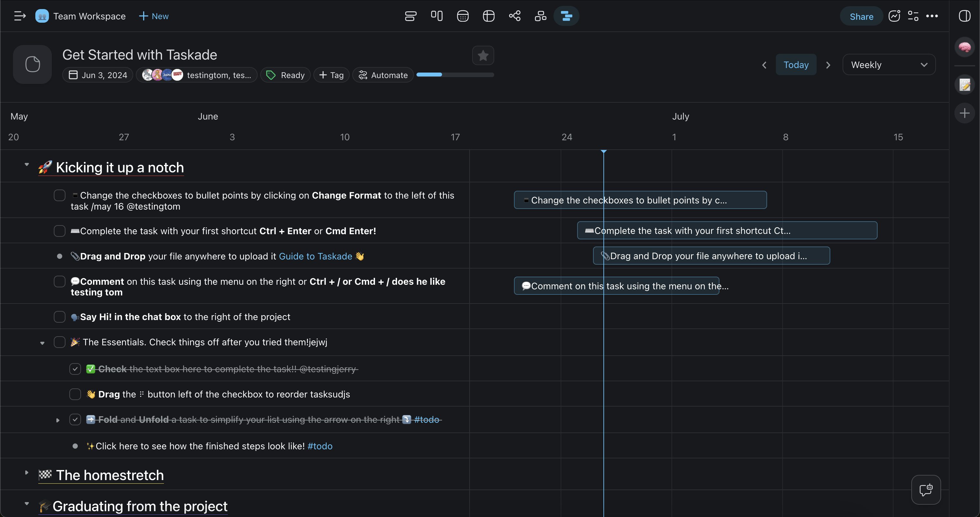The image size is (980, 517).
Task: Click the project progress bar
Action: pyautogui.click(x=455, y=75)
